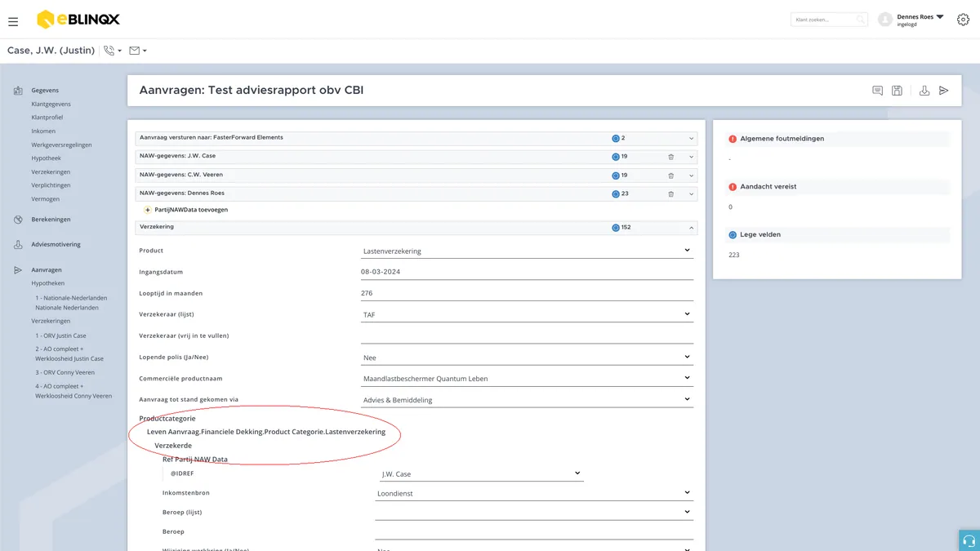Click the Ingangsdatum date field

tap(527, 272)
